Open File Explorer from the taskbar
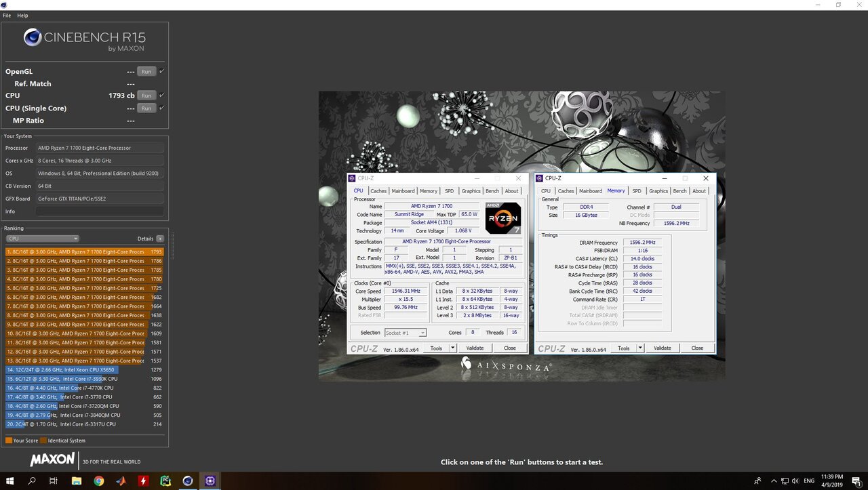 [76, 481]
